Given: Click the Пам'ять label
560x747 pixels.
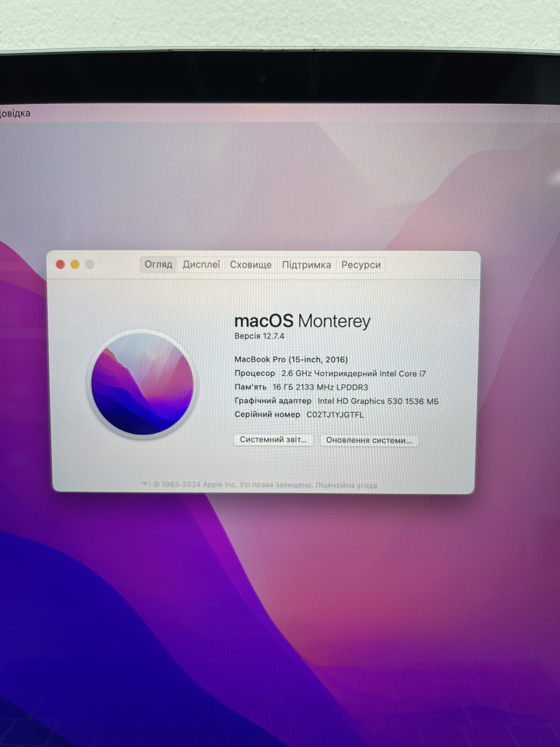Looking at the screenshot, I should click(250, 387).
